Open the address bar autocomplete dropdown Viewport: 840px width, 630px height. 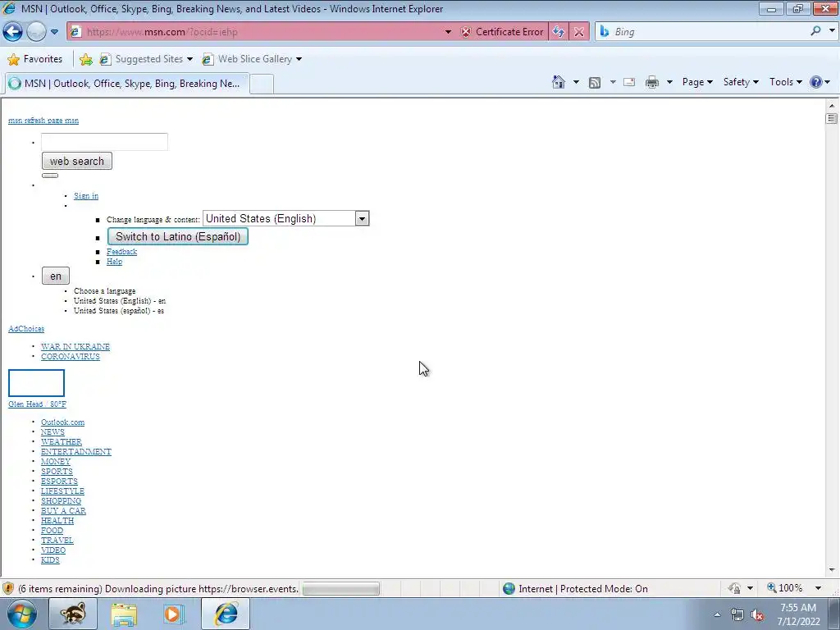click(448, 32)
